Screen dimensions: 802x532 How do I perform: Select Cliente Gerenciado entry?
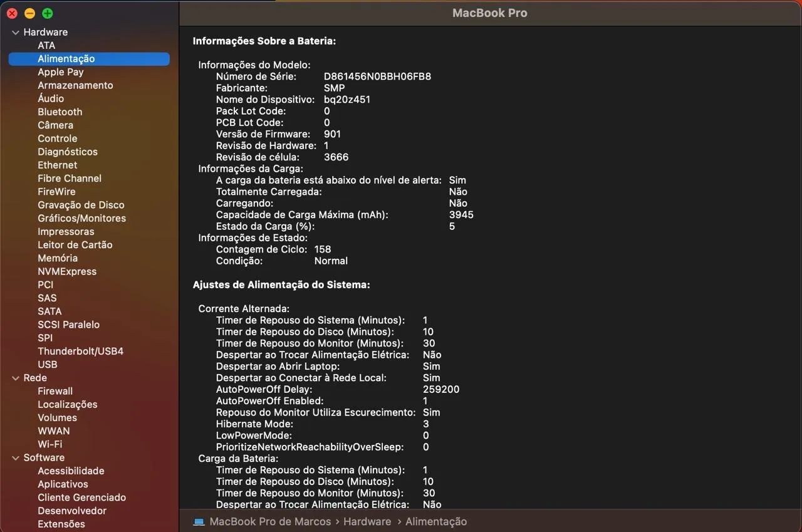[x=81, y=498]
